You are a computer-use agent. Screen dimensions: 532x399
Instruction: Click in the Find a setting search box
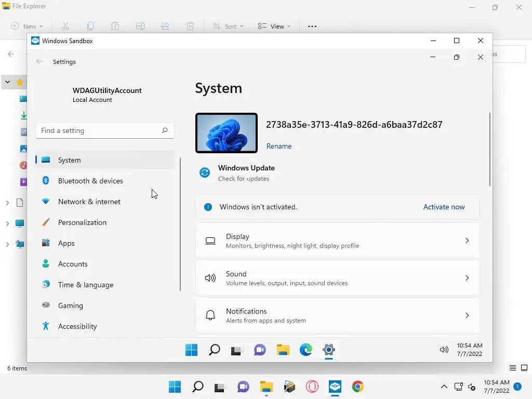click(105, 130)
